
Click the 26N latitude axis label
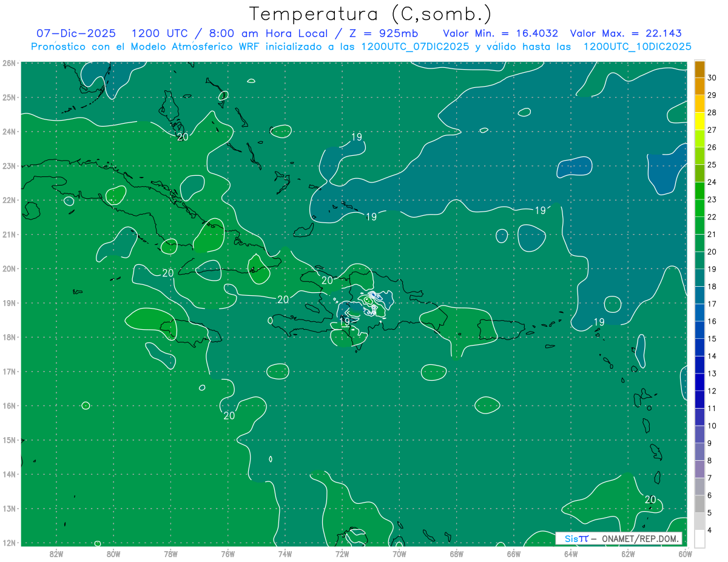(8, 63)
